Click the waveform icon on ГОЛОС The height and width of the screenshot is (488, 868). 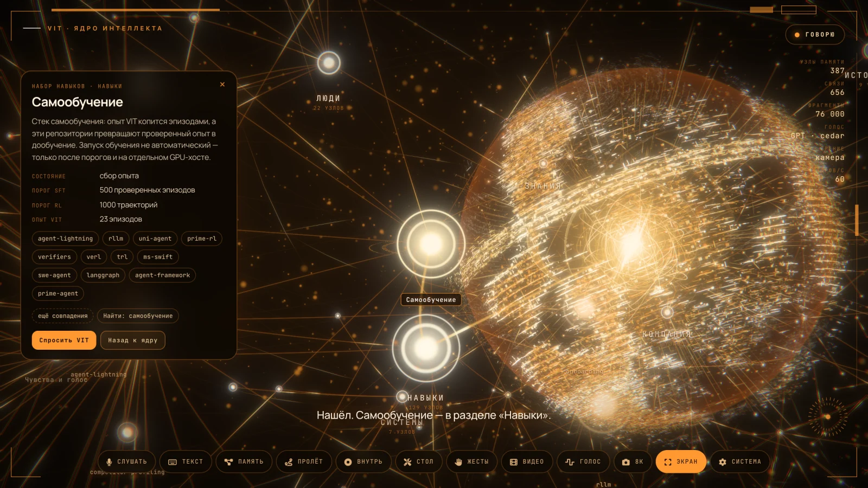[x=570, y=462]
